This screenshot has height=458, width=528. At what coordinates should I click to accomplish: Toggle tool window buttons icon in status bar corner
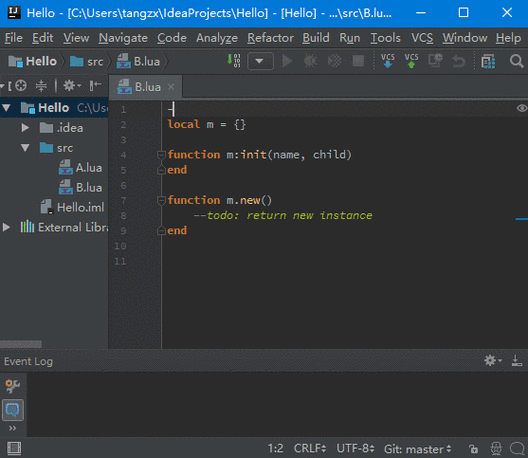coord(14,449)
